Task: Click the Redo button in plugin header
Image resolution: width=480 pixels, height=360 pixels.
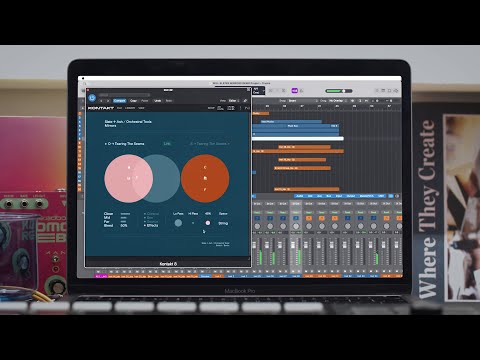Action: tap(169, 101)
